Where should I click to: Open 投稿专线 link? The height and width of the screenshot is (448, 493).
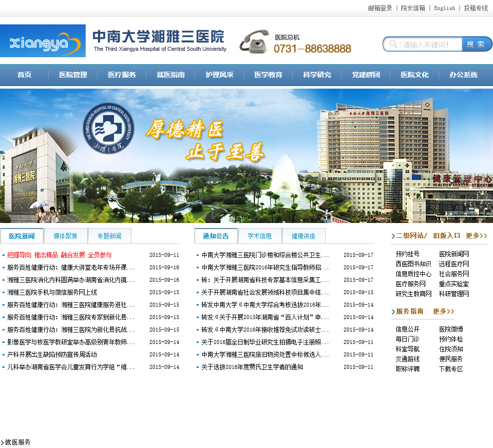[x=476, y=8]
